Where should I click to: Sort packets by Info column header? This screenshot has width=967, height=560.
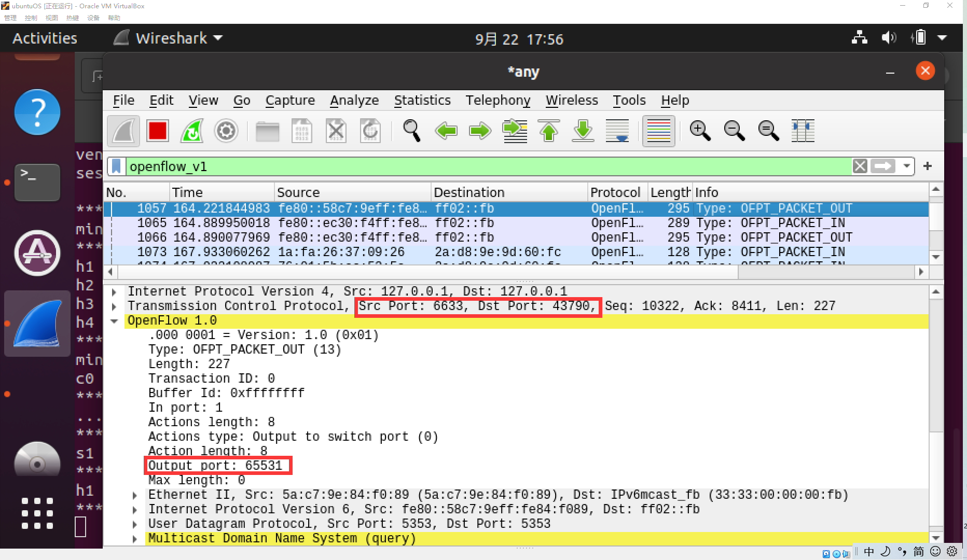click(x=810, y=192)
